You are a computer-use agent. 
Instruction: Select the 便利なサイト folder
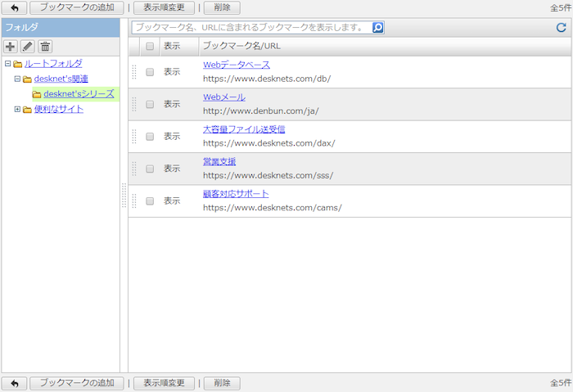click(x=58, y=110)
